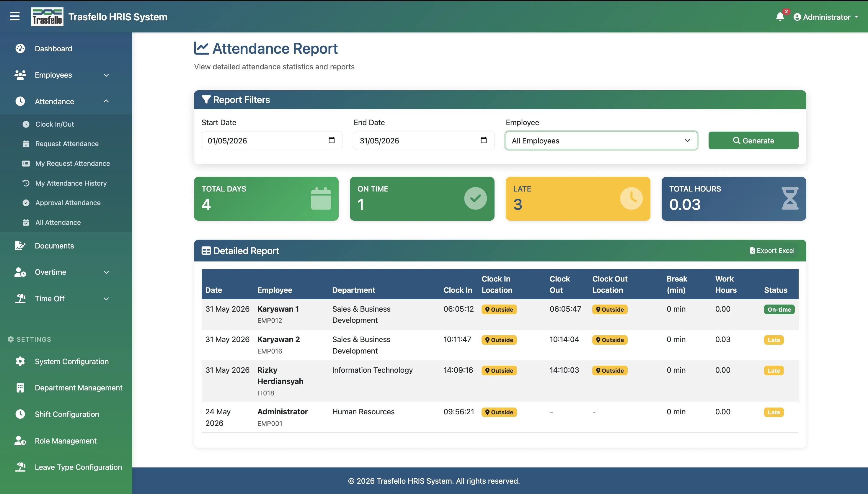Expand the Overtime submenu chevron
The height and width of the screenshot is (494, 868).
pos(106,272)
